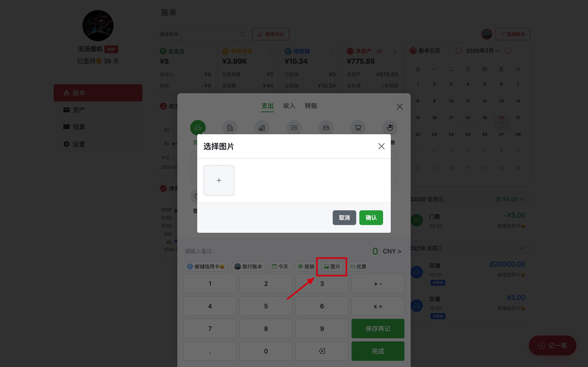Toggle the 报销 reimbursement option

pyautogui.click(x=306, y=266)
